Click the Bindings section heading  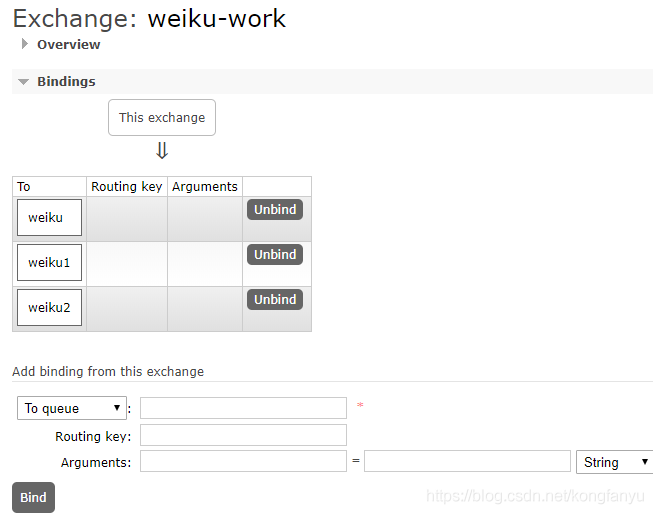(x=66, y=82)
